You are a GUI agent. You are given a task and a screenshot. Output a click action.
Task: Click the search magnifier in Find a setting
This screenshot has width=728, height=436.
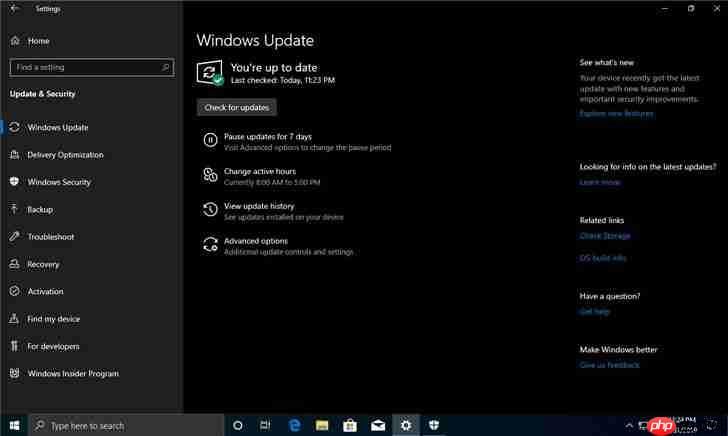pos(165,67)
